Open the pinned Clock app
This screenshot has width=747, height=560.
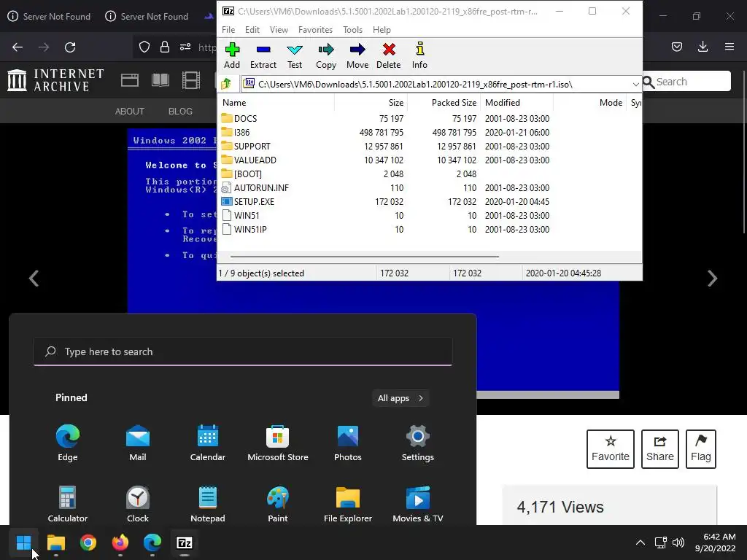138,504
